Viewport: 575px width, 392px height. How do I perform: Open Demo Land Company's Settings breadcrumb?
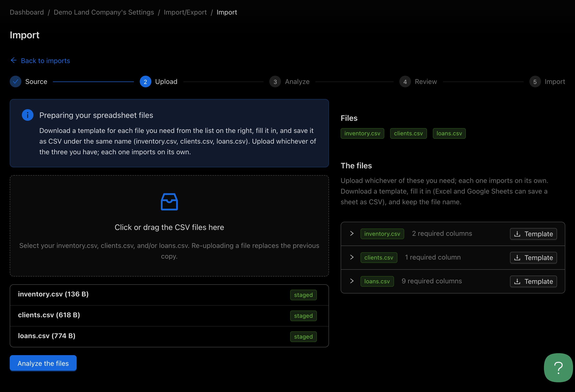click(104, 12)
